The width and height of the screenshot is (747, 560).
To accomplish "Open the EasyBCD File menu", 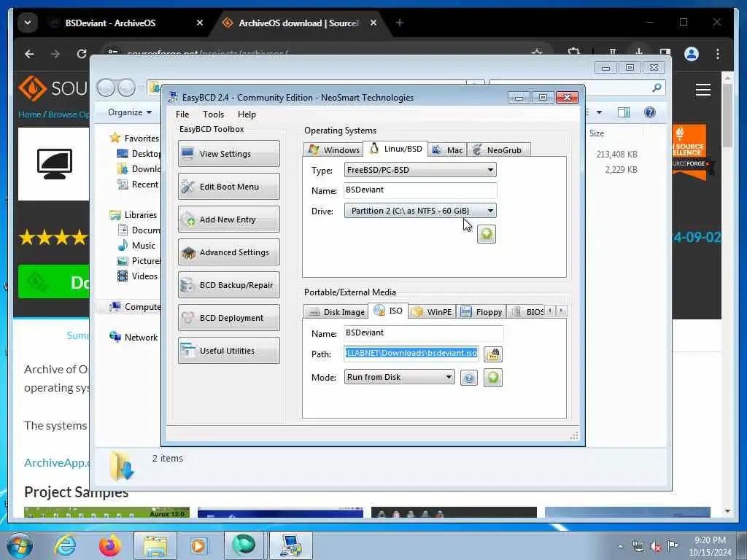I will point(182,114).
